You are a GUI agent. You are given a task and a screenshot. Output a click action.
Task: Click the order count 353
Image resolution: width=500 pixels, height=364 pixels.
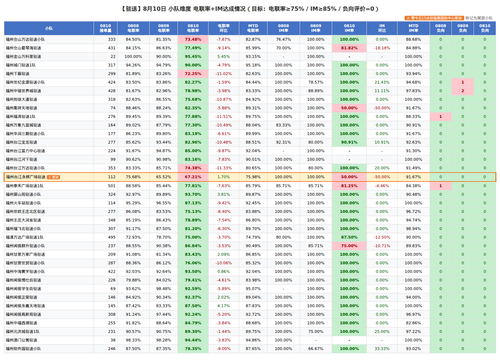coord(112,168)
